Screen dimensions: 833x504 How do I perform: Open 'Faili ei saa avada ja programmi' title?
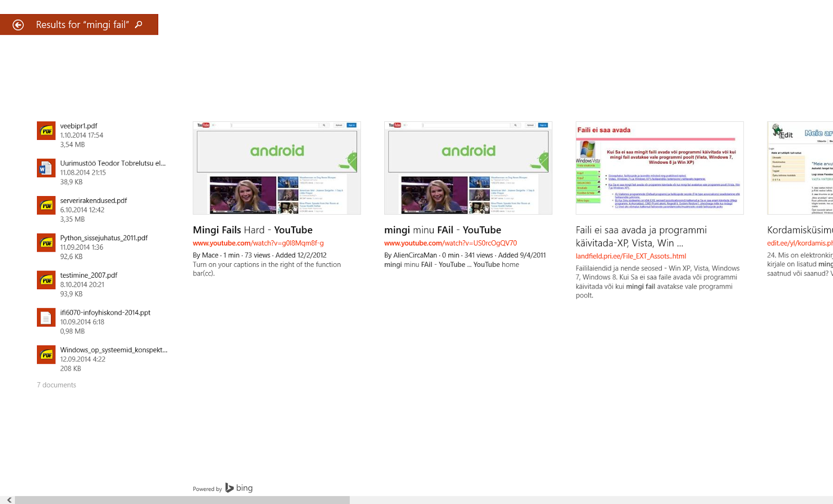pos(641,237)
